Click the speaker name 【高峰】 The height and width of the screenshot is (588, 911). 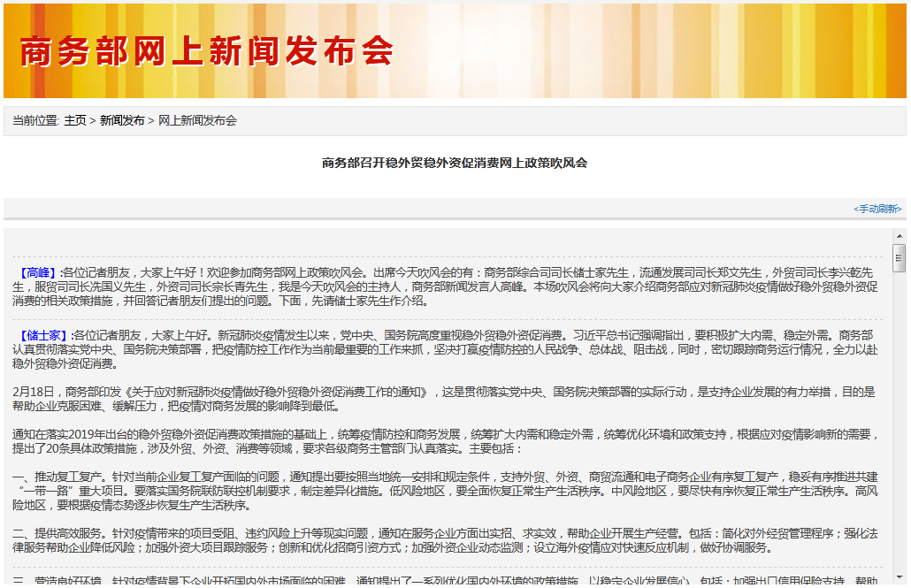pos(38,272)
